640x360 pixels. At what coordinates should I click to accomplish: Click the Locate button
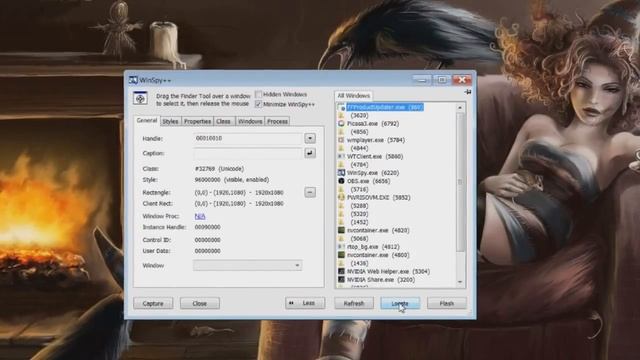coord(400,303)
